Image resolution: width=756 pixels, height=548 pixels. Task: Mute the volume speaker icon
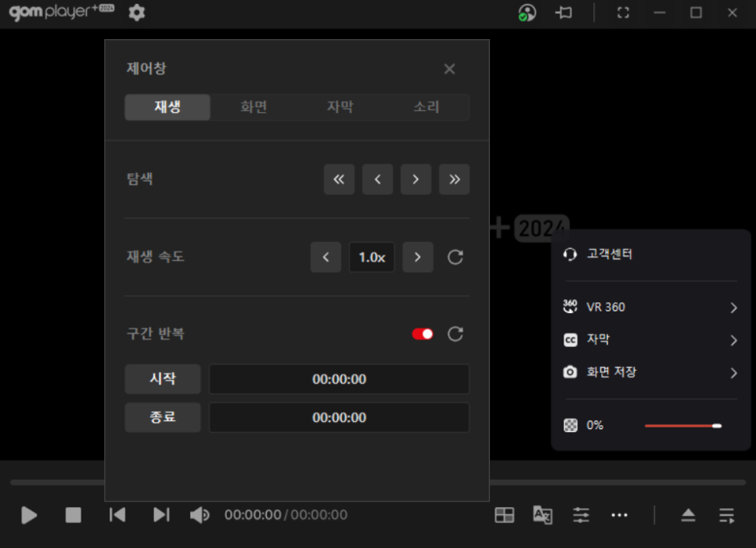coord(200,515)
